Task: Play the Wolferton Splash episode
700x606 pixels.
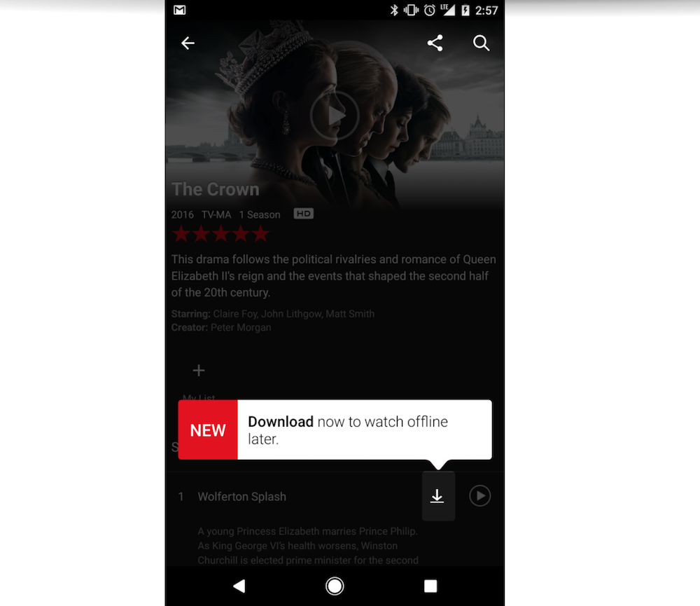Action: point(480,495)
